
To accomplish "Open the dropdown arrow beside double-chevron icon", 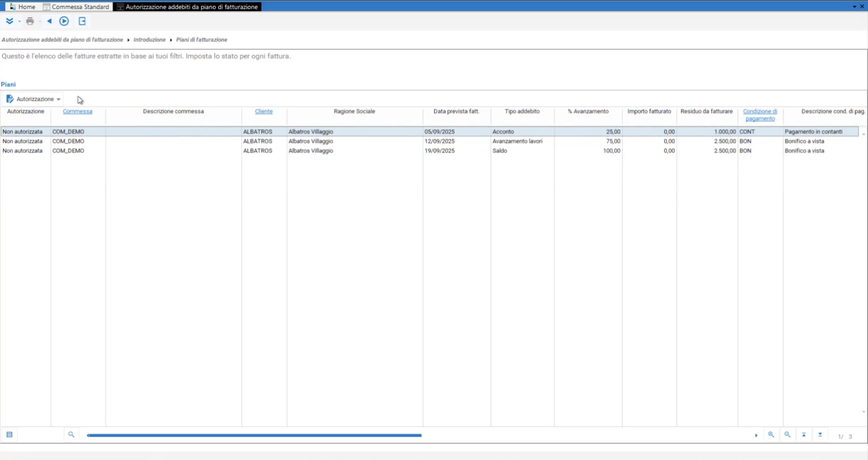I will click(19, 22).
